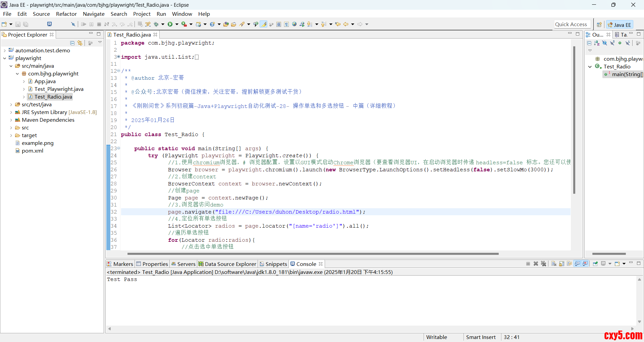The image size is (644, 342).
Task: Open Test_Playwright.java in Project Explorer
Action: pos(59,89)
